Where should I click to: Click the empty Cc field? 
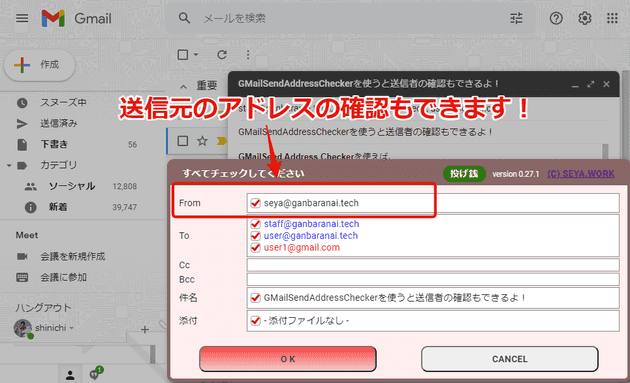pos(433,265)
